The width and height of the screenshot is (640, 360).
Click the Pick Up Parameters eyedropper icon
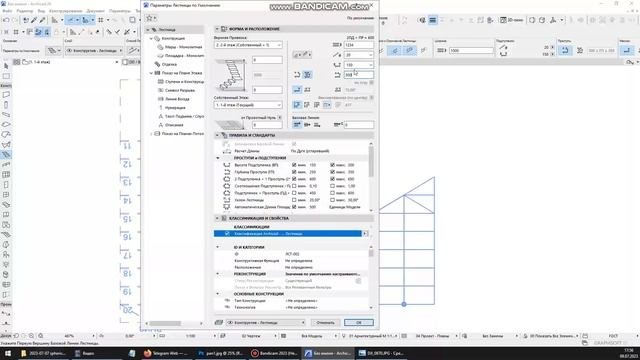[x=34, y=20]
